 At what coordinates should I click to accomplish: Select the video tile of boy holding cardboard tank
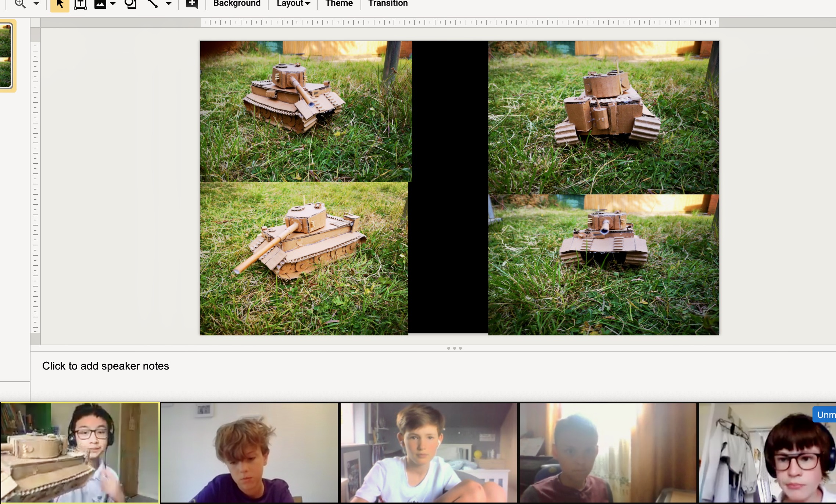[80, 453]
